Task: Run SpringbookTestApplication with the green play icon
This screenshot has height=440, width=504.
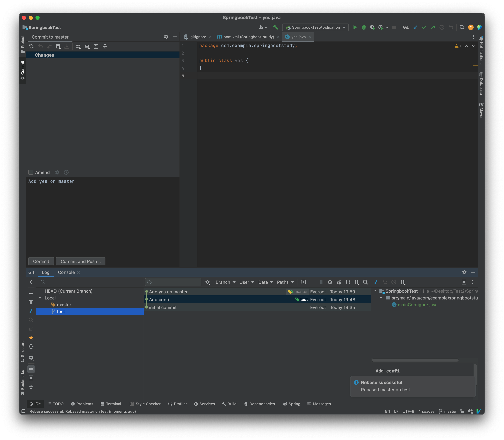Action: pyautogui.click(x=355, y=27)
